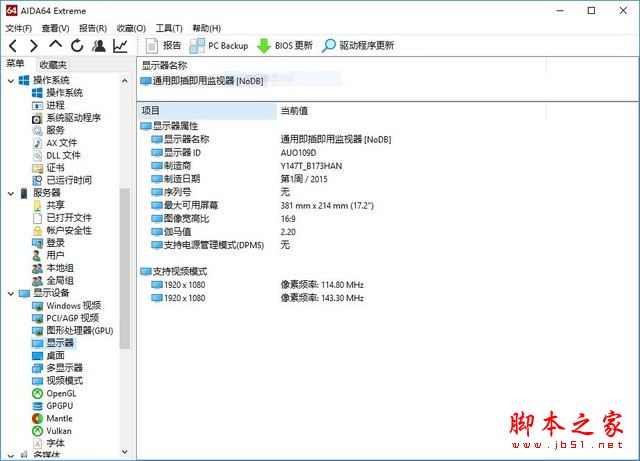This screenshot has width=640, height=461.
Task: Click tree scrollbar down arrow
Action: point(125,452)
